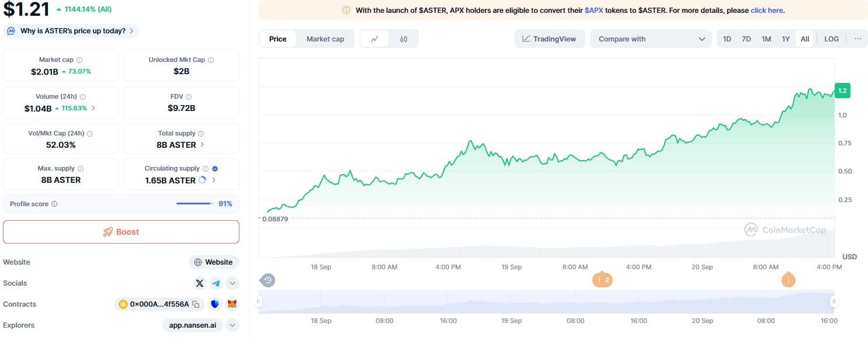Click the Website button
The width and height of the screenshot is (868, 337).
(214, 262)
